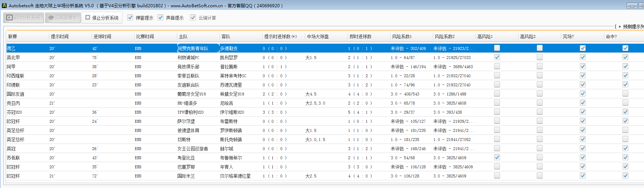Image resolution: width=644 pixels, height=188 pixels.
Task: Select the 国际米兰 match row
Action: [187, 176]
